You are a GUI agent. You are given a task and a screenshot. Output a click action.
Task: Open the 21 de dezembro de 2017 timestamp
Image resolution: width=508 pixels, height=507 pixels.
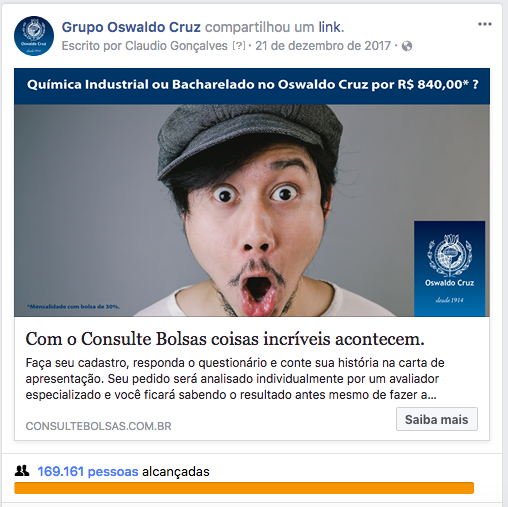pyautogui.click(x=323, y=46)
